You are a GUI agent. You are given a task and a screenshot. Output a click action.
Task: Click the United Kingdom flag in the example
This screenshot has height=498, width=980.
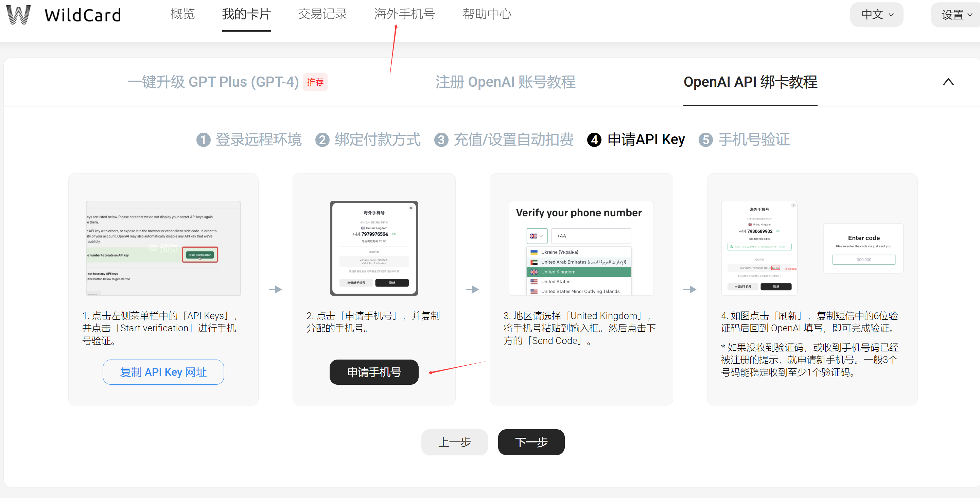tap(534, 272)
